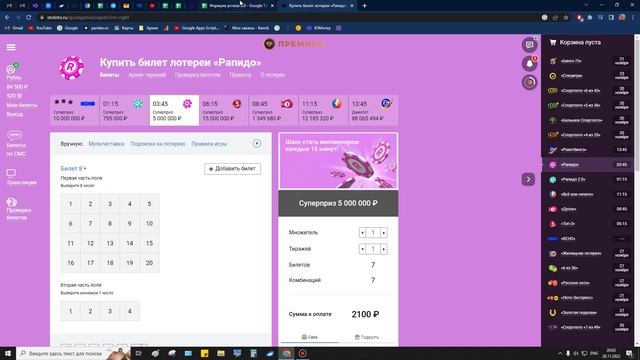Image resolution: width=640 pixels, height=360 pixels.
Task: Select number 15 in first field
Action: [149, 243]
